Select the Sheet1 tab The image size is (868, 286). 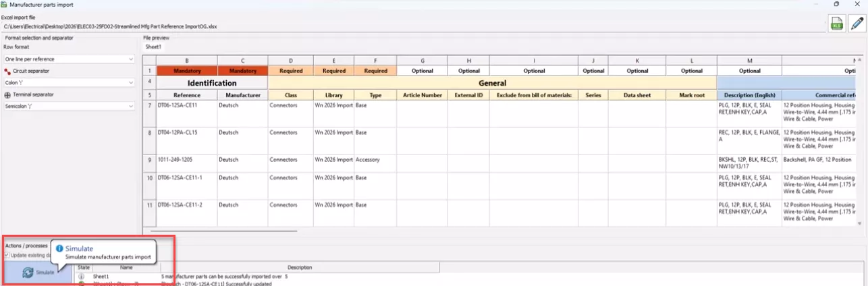(154, 47)
